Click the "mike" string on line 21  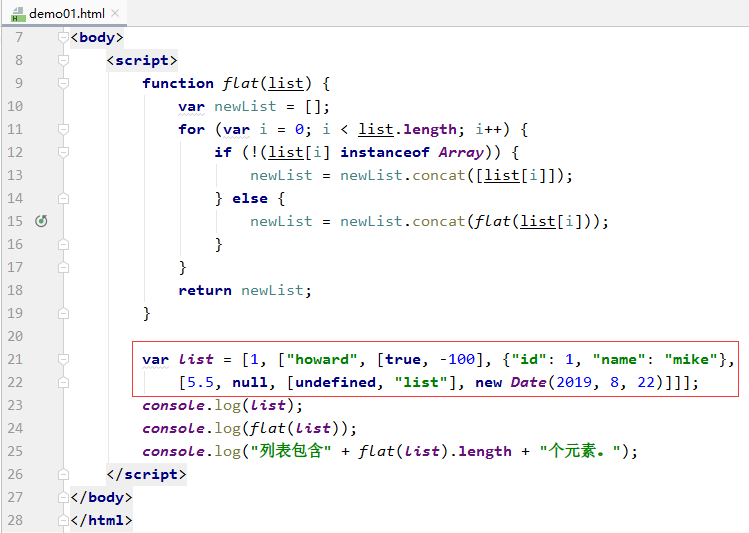click(x=691, y=359)
